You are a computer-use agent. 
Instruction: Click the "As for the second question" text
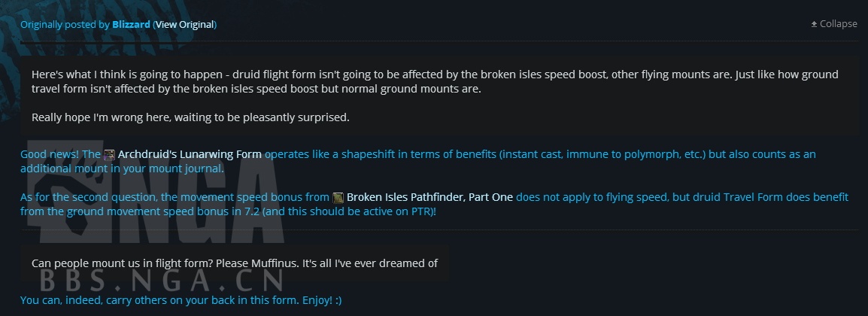[175, 197]
